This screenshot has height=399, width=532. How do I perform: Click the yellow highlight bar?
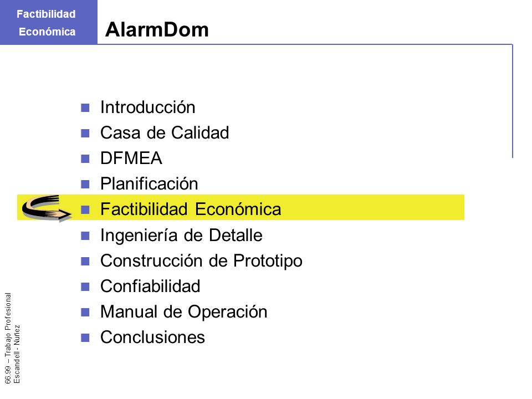[241, 207]
